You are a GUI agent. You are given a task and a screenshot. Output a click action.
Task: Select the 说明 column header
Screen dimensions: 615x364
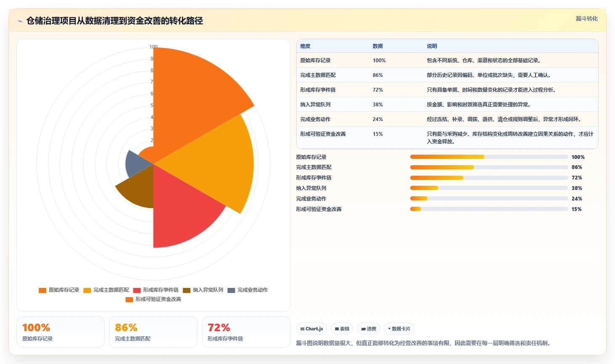pos(432,46)
